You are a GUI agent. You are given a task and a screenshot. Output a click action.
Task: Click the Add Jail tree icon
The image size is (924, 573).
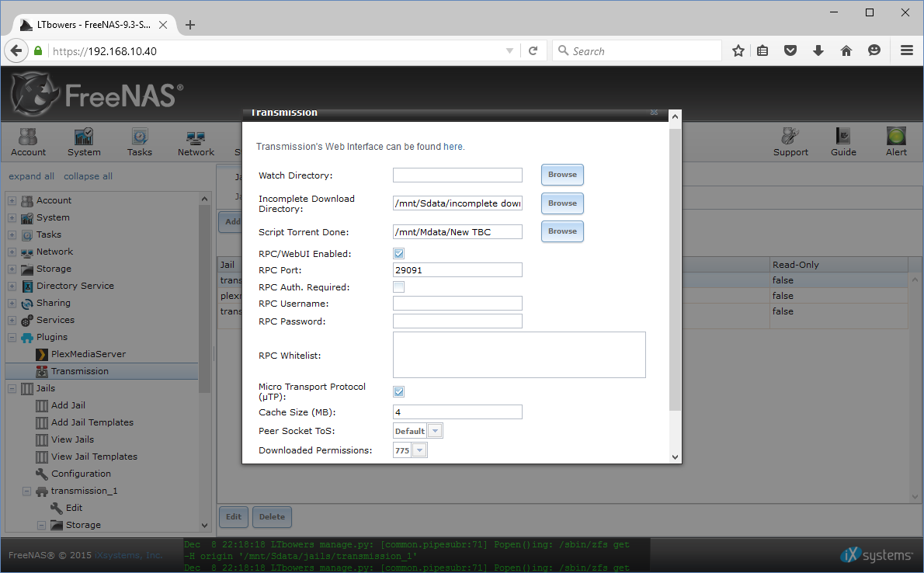41,405
